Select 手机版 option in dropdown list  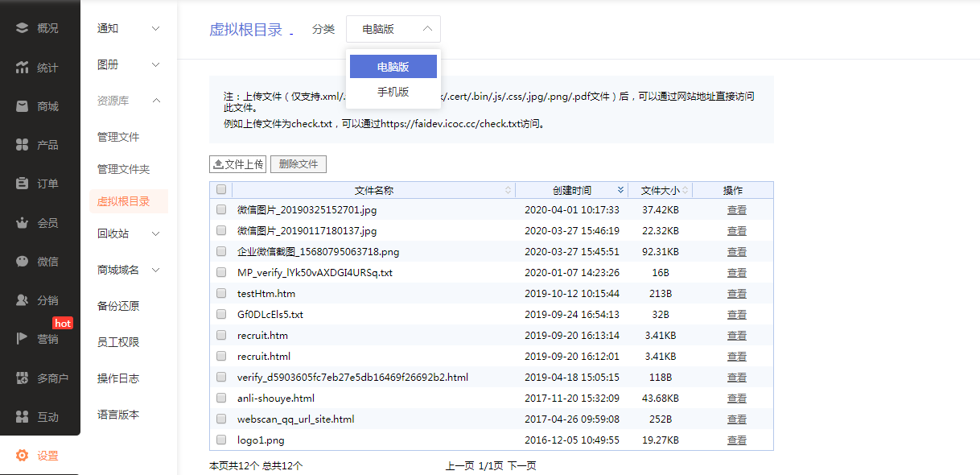393,92
